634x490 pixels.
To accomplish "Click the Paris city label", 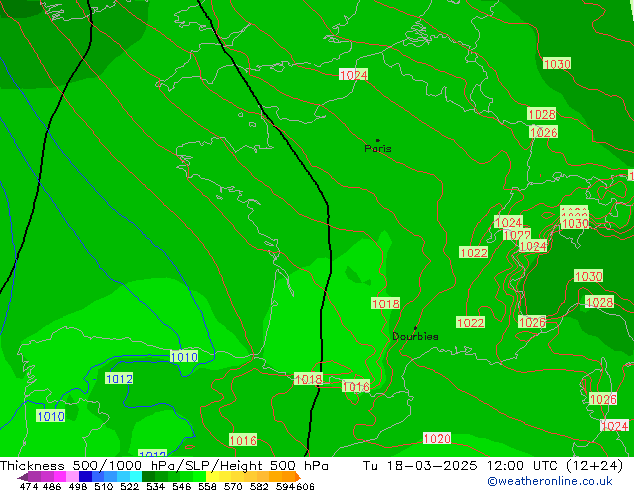I will point(378,149).
